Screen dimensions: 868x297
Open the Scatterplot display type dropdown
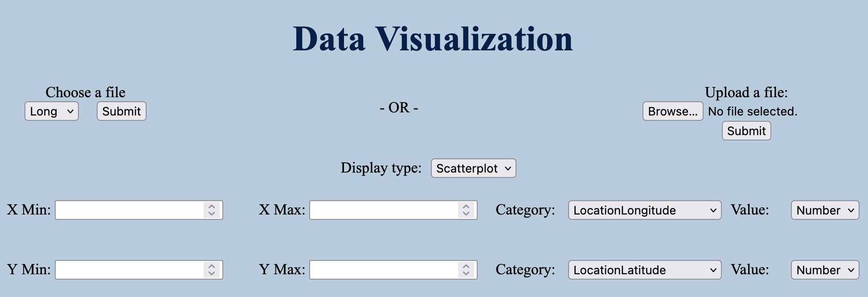click(x=473, y=169)
